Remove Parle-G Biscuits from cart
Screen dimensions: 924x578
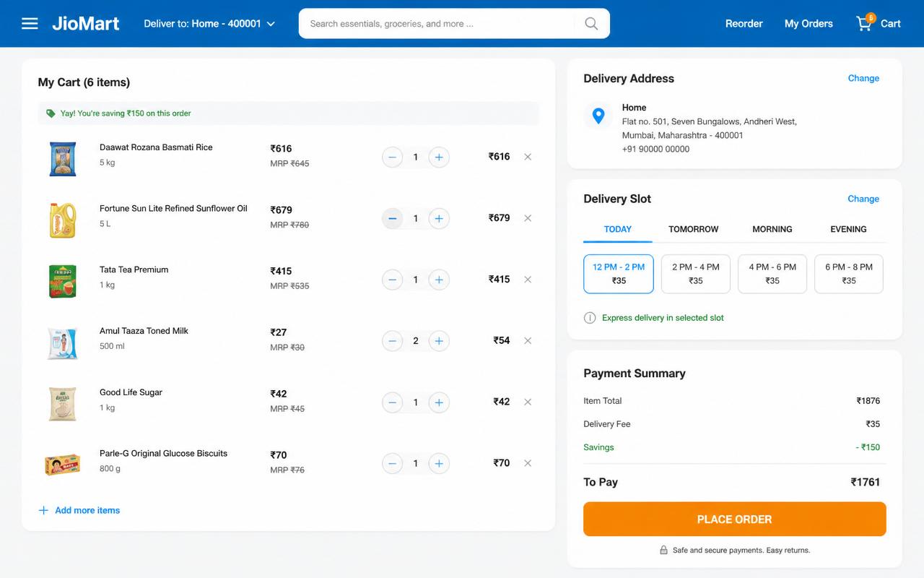pyautogui.click(x=528, y=464)
